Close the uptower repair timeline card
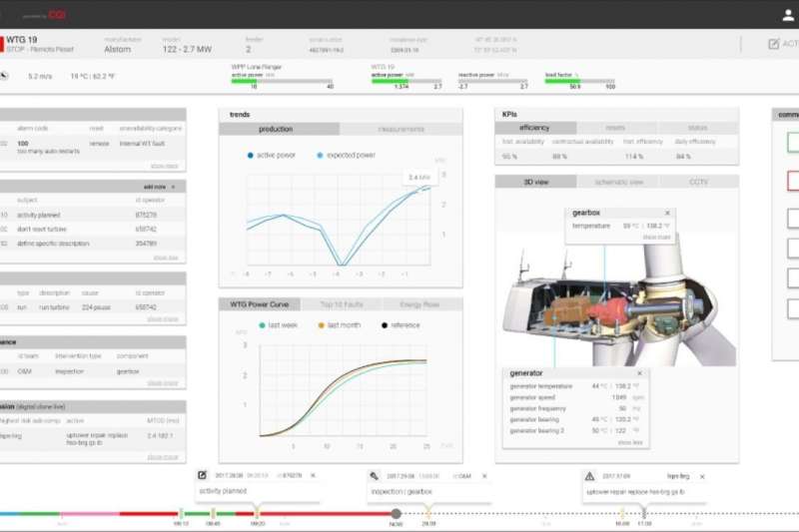This screenshot has height=532, width=799. [702, 477]
